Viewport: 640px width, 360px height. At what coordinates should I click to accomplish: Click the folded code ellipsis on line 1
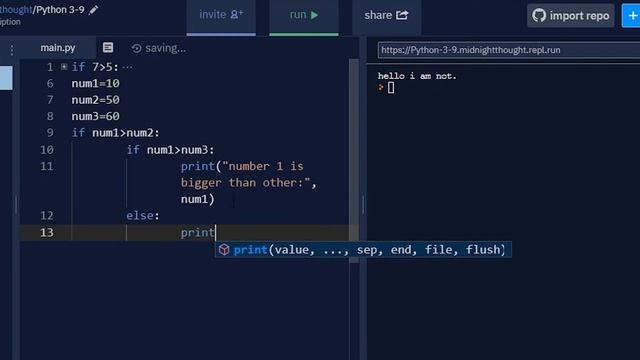tap(127, 67)
